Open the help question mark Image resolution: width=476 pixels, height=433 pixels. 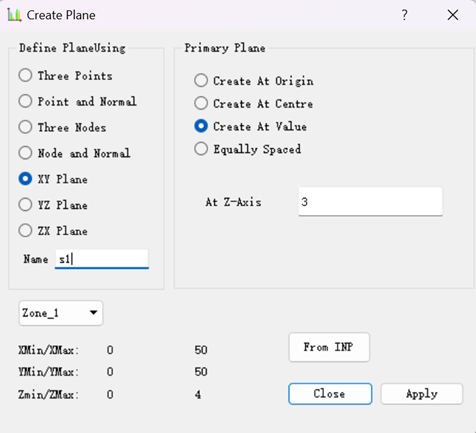404,15
